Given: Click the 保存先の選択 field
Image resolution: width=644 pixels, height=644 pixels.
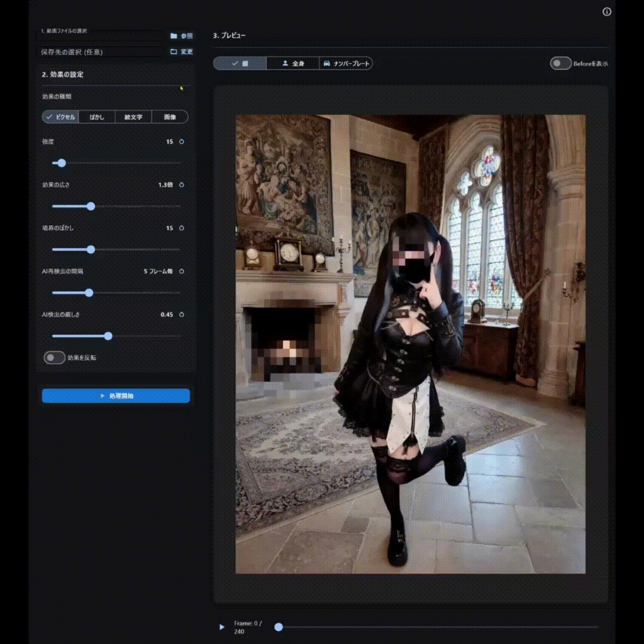Looking at the screenshot, I should 100,52.
